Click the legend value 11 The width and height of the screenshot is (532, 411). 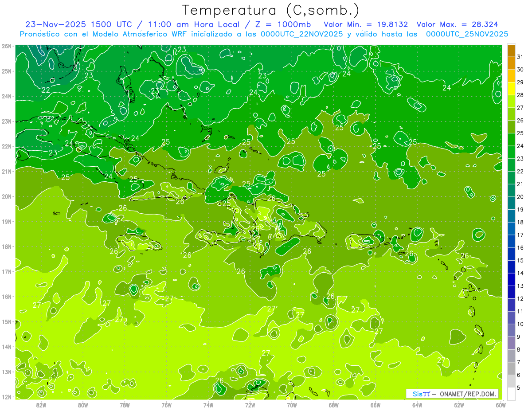(520, 311)
